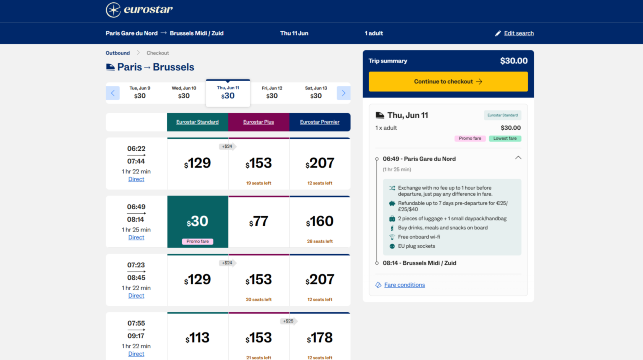Open Direct link for 07:55 train
Screen dimensions: 643x360
coord(136,354)
